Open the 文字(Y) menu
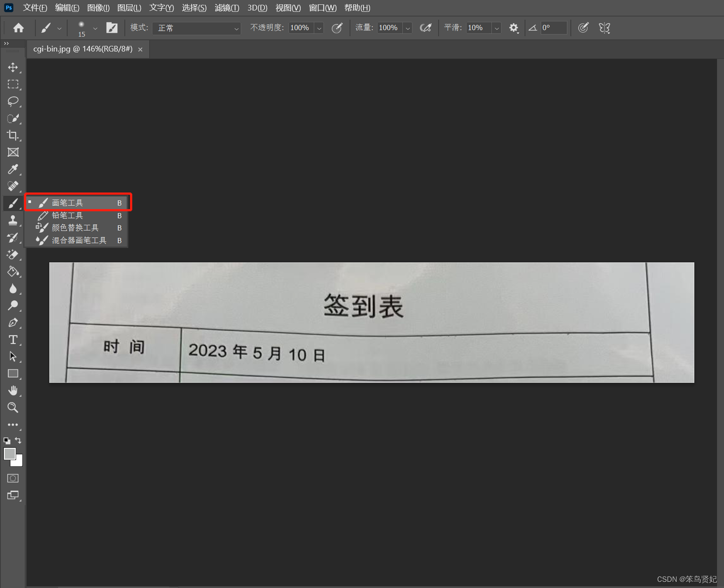 pyautogui.click(x=161, y=8)
